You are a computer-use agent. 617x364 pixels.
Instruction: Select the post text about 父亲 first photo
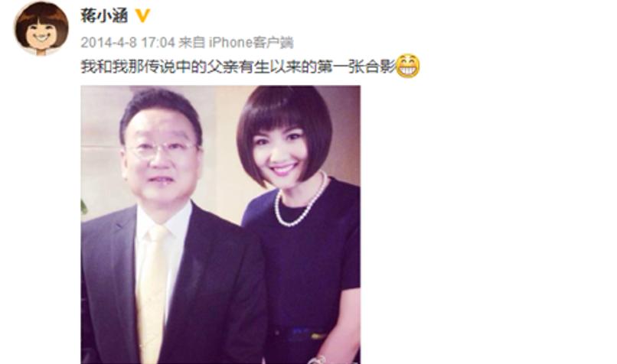(x=238, y=67)
